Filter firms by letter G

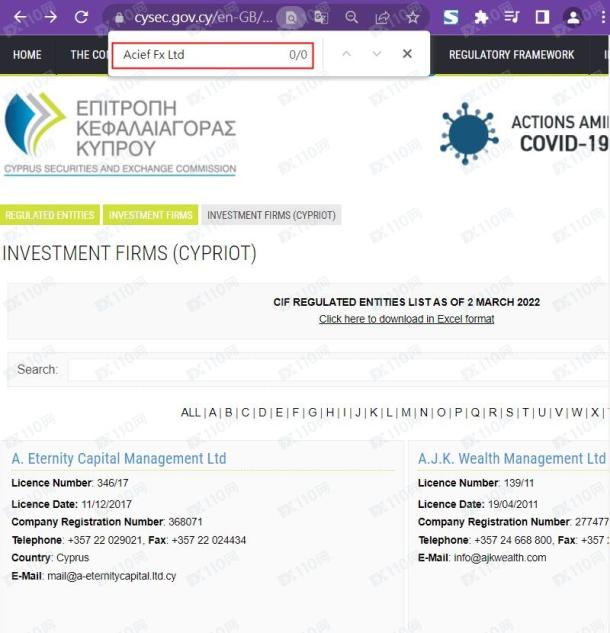click(x=312, y=413)
